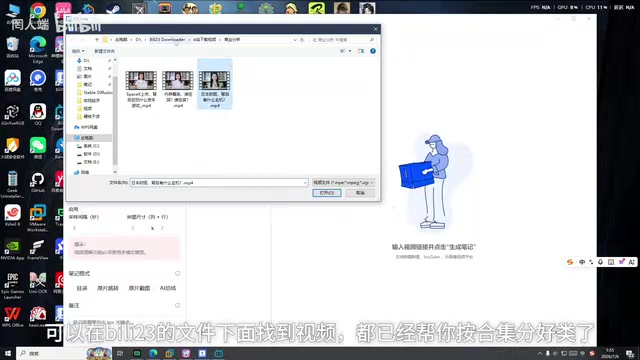Create a new folder

coord(104,51)
